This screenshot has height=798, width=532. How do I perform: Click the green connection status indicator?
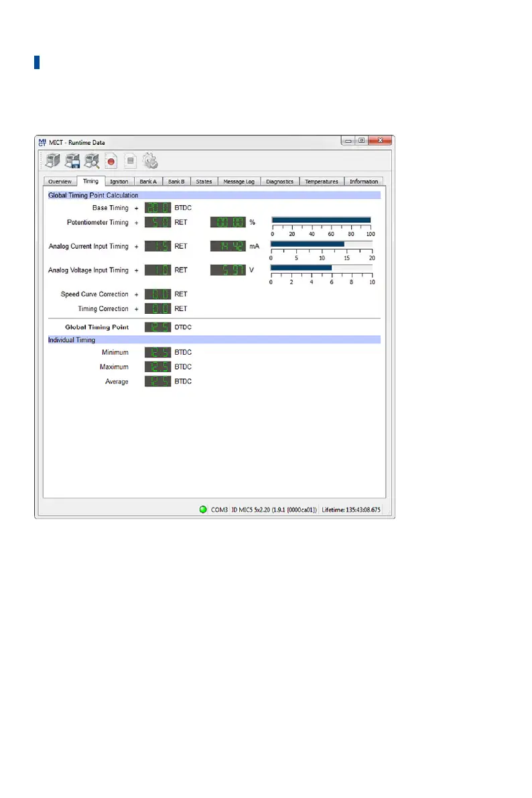coord(203,510)
